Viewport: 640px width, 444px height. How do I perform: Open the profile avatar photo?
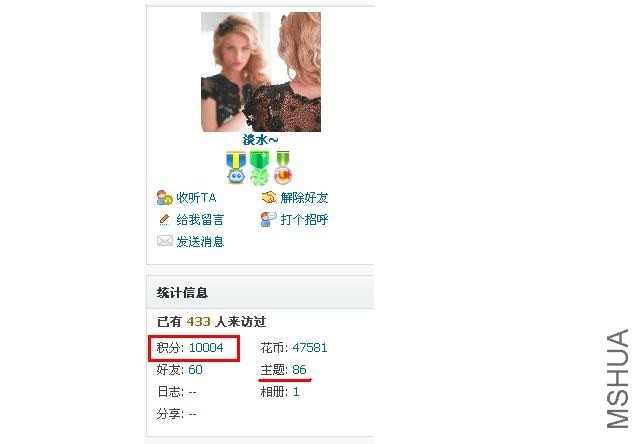tap(261, 72)
